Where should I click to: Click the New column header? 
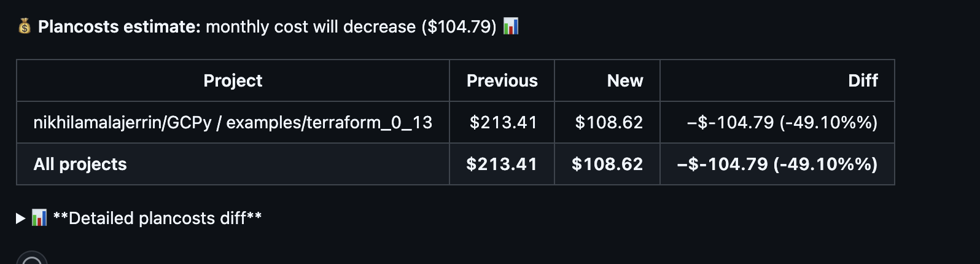click(x=624, y=80)
